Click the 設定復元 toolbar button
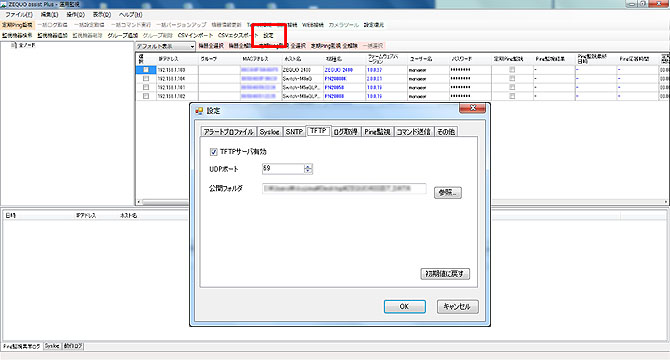670x360 pixels. pos(374,25)
